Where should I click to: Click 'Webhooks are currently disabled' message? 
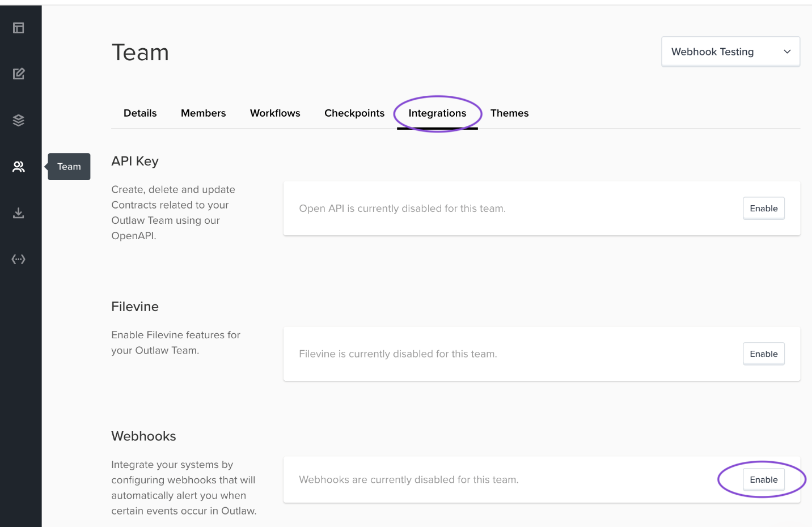[409, 480]
